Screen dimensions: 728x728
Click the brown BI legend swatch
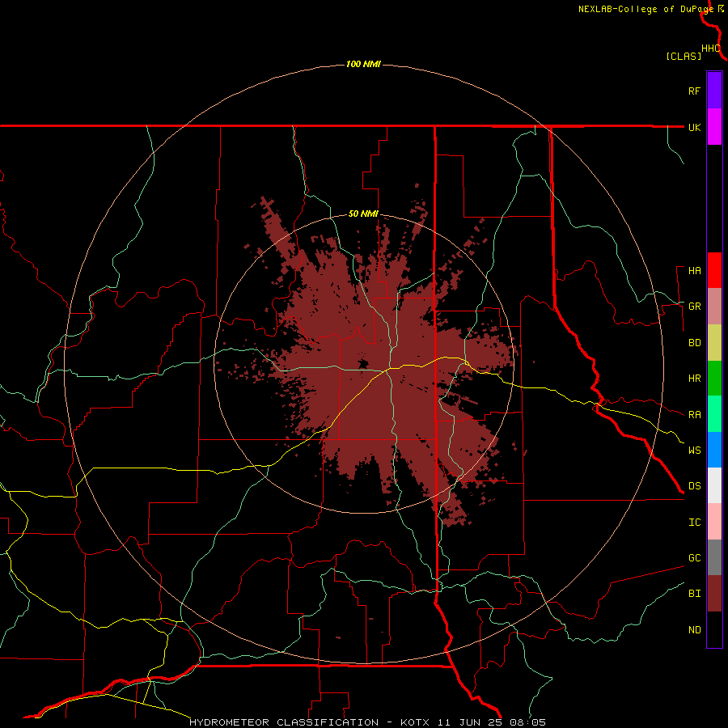click(x=714, y=594)
